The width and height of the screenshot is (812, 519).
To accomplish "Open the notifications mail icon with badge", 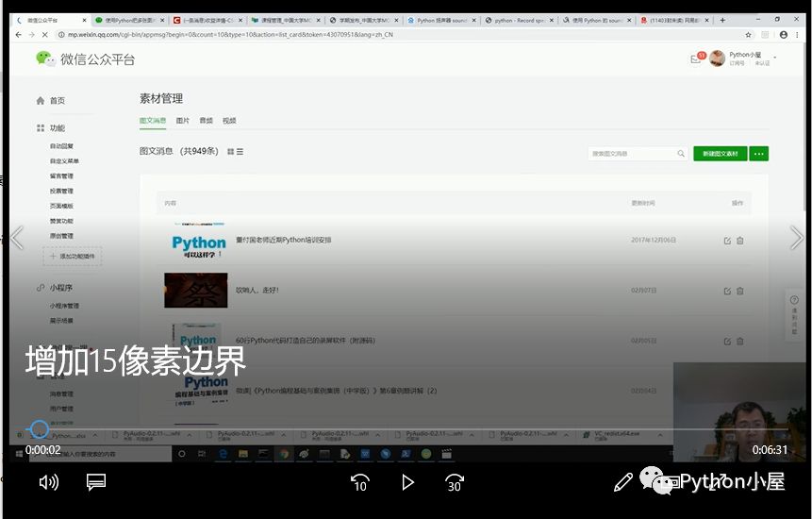I will [697, 58].
